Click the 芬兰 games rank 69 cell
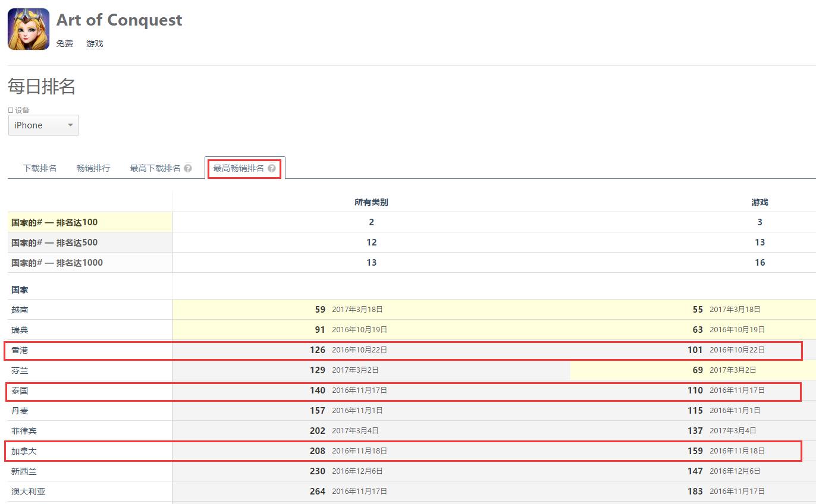This screenshot has height=504, width=816. (x=698, y=370)
